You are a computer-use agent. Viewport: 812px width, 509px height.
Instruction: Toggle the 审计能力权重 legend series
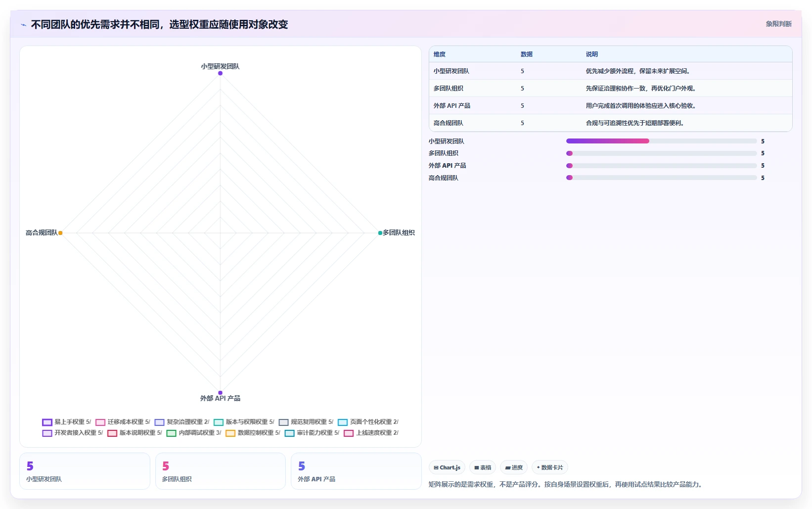point(312,433)
